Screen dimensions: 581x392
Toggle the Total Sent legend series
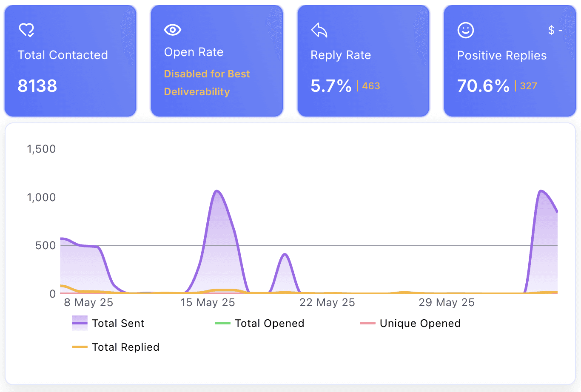click(108, 323)
